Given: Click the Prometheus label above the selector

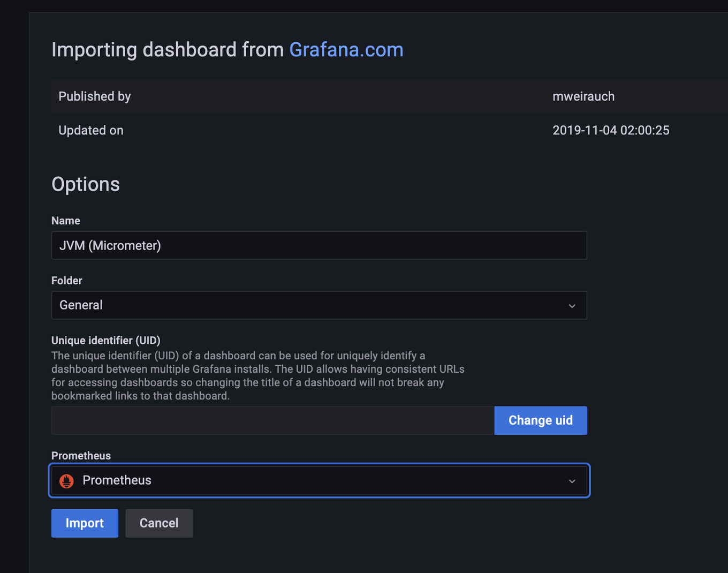Looking at the screenshot, I should [x=81, y=456].
